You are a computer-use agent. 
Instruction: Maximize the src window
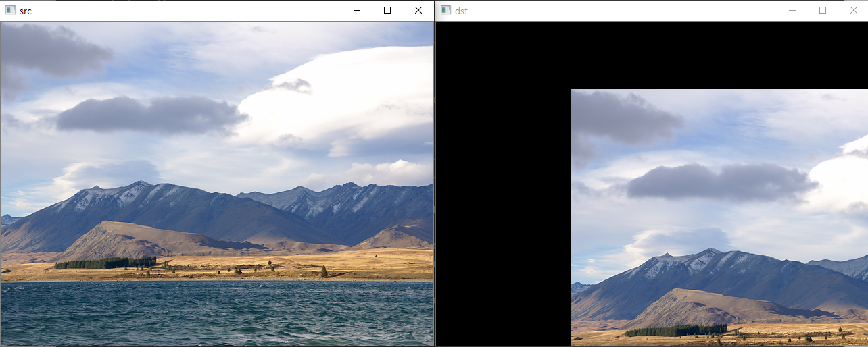coord(387,10)
